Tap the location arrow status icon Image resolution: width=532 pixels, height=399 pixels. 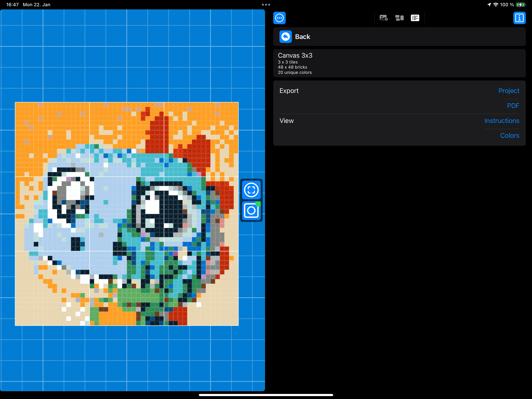pos(489,4)
